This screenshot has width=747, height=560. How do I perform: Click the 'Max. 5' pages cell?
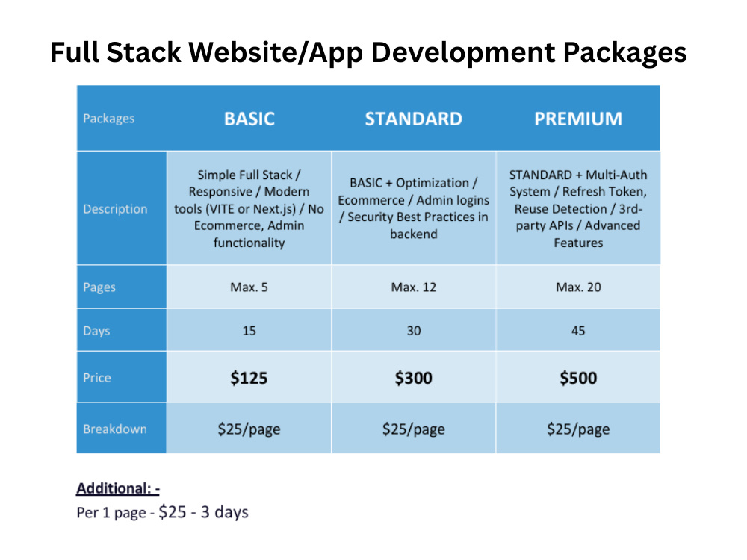pyautogui.click(x=249, y=287)
